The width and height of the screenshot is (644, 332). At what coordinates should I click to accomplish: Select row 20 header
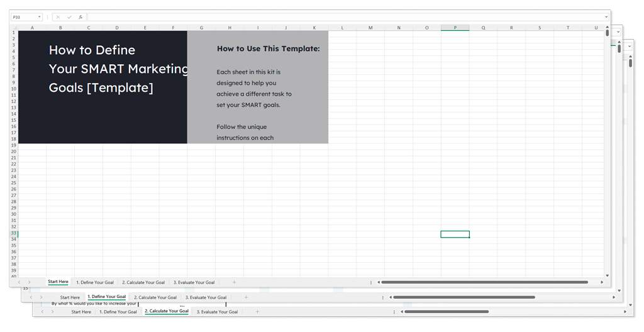point(14,151)
